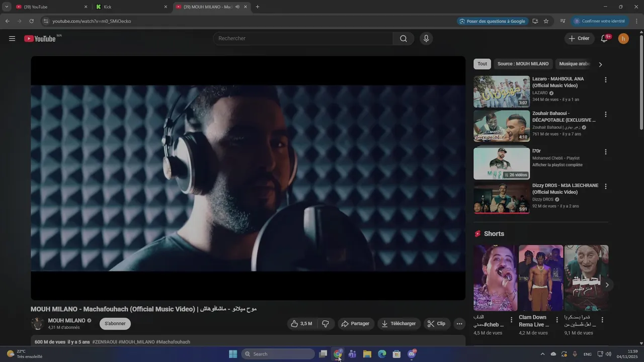Create a Clip of the video
This screenshot has width=644, height=362.
[437, 324]
